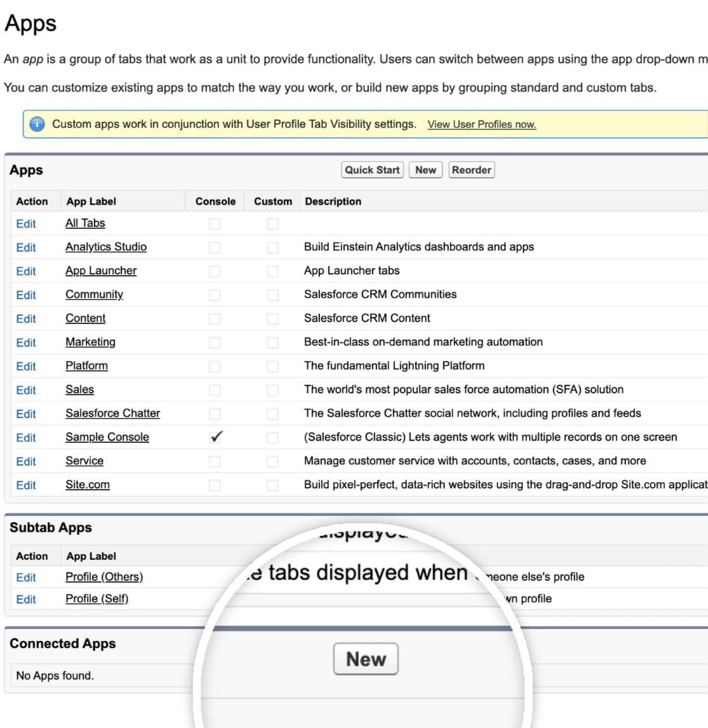Toggle the Console checkbox for All Tabs
Image resolution: width=708 pixels, height=728 pixels.
(x=215, y=224)
